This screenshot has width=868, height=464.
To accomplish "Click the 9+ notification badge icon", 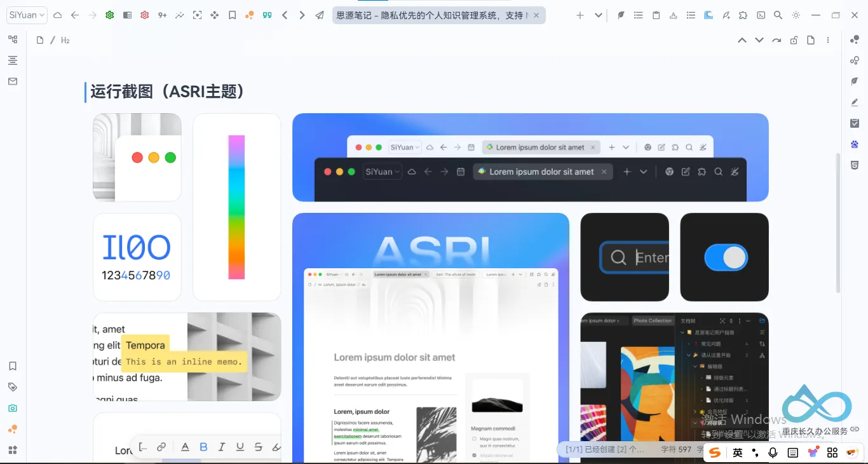I will point(162,15).
